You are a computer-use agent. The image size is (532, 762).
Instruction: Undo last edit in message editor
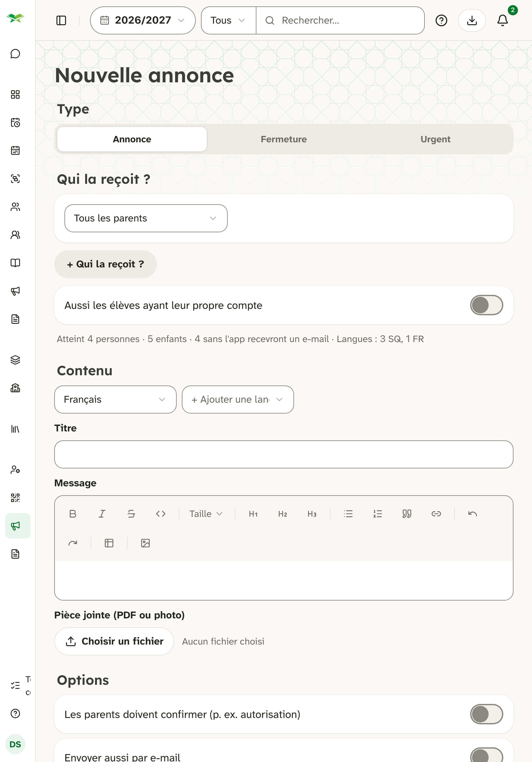coord(473,514)
